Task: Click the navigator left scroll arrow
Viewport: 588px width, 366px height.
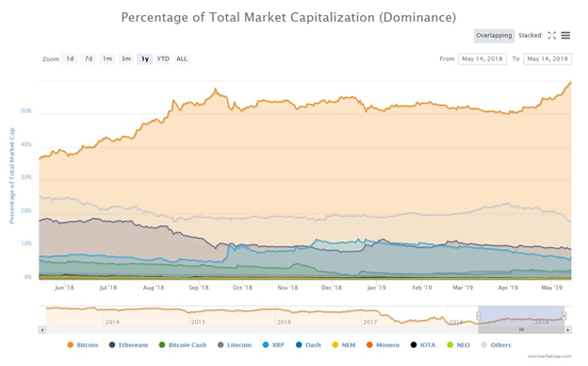Action: point(42,330)
